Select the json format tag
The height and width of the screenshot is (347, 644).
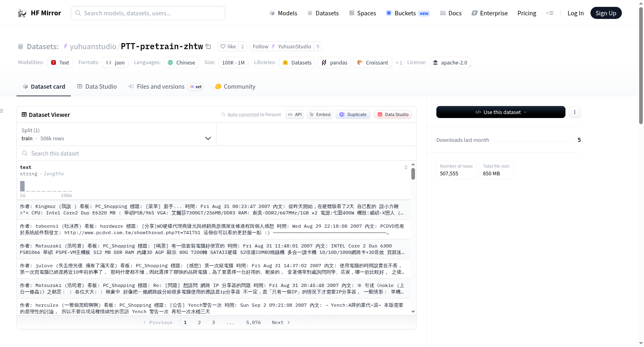(x=116, y=62)
